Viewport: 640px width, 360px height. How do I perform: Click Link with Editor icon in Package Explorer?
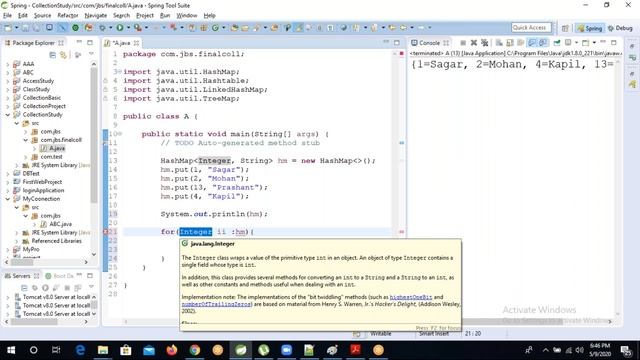pos(63,55)
